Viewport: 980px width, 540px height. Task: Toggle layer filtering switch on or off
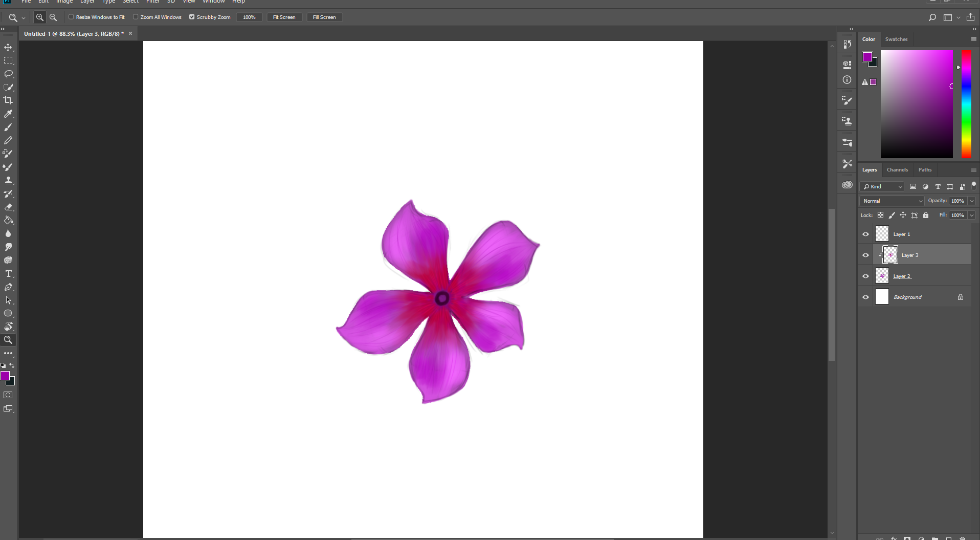[974, 185]
